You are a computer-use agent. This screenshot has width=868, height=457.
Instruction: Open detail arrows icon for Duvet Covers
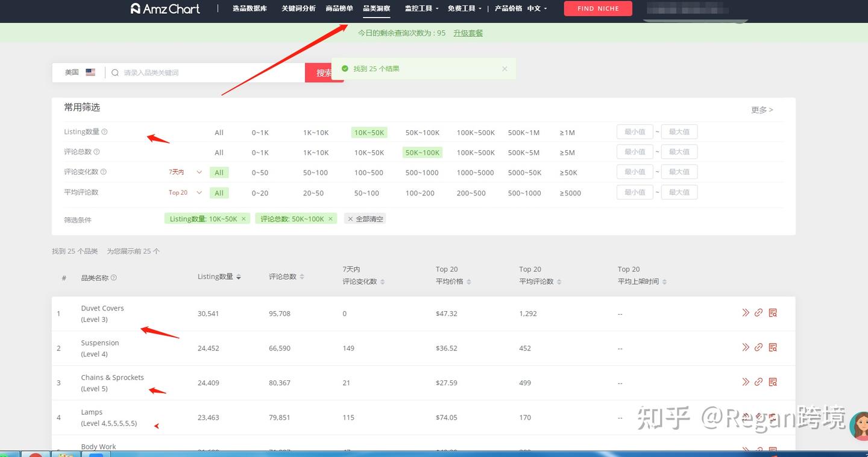click(746, 312)
